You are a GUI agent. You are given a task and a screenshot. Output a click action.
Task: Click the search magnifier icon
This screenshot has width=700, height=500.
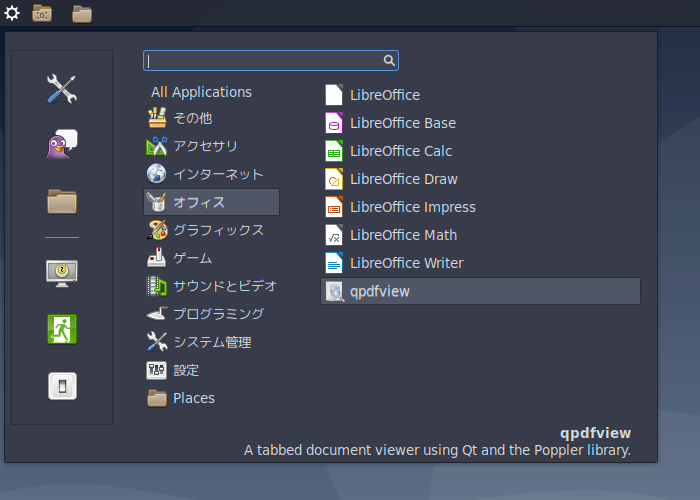click(x=389, y=60)
